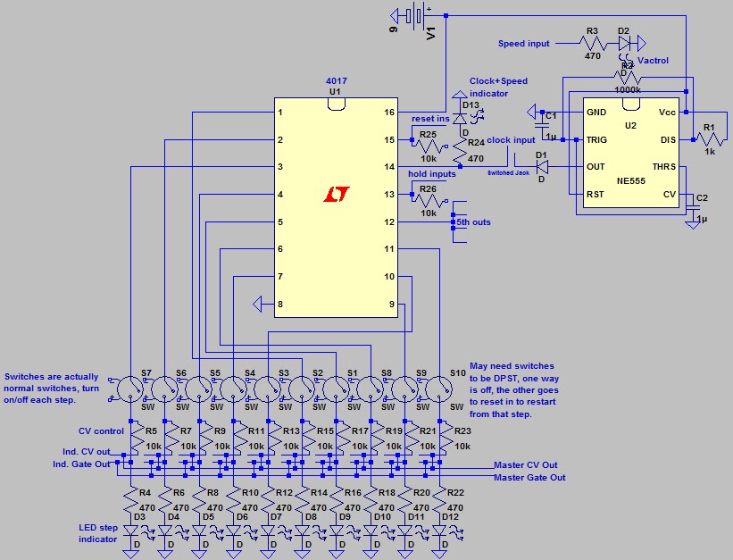733x560 pixels.
Task: Select LED resistor R4 470
Action: point(131,500)
